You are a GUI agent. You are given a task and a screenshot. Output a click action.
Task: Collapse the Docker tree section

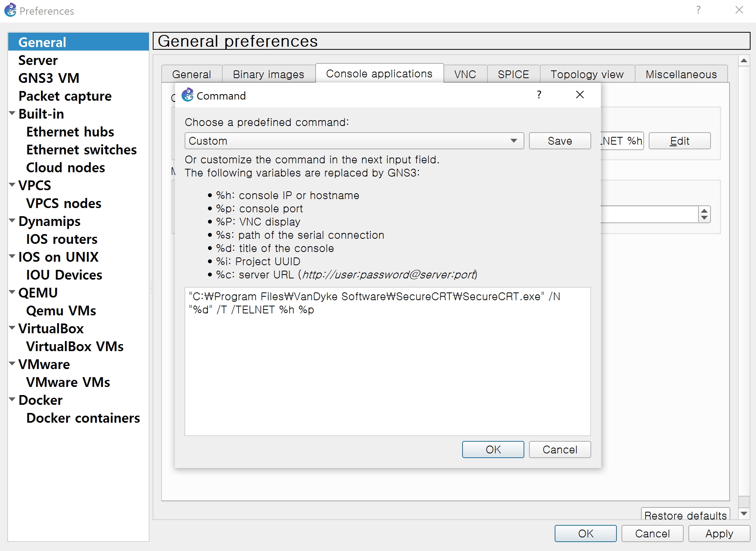[12, 400]
